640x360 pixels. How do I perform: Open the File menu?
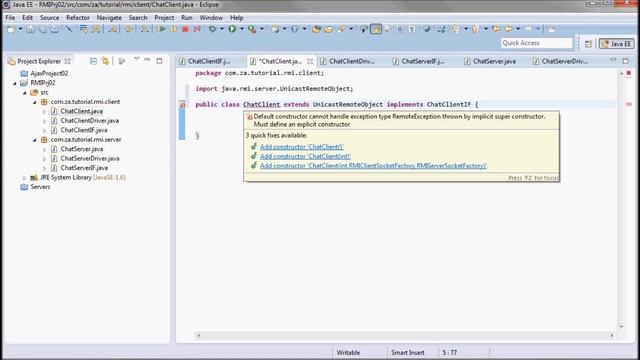click(x=10, y=18)
